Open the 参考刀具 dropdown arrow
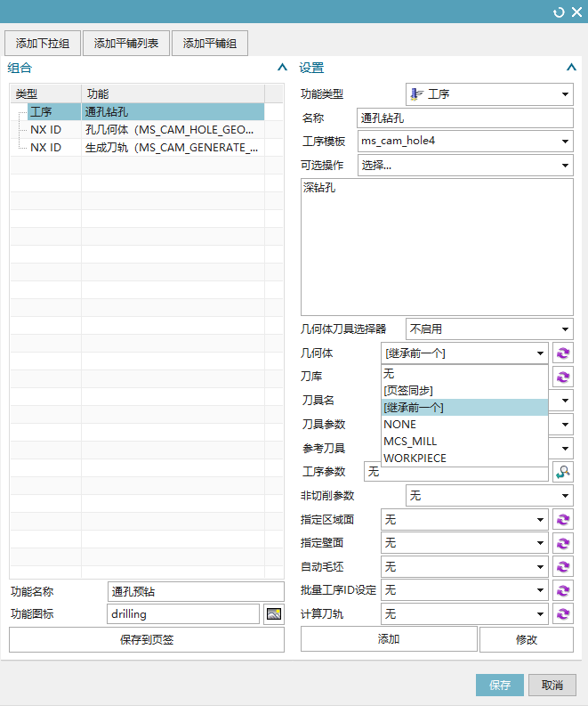The image size is (588, 706). point(565,449)
